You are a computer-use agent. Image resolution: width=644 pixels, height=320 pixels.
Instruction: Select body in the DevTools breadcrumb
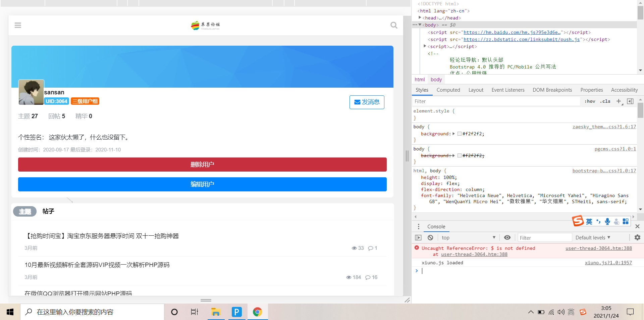click(436, 80)
